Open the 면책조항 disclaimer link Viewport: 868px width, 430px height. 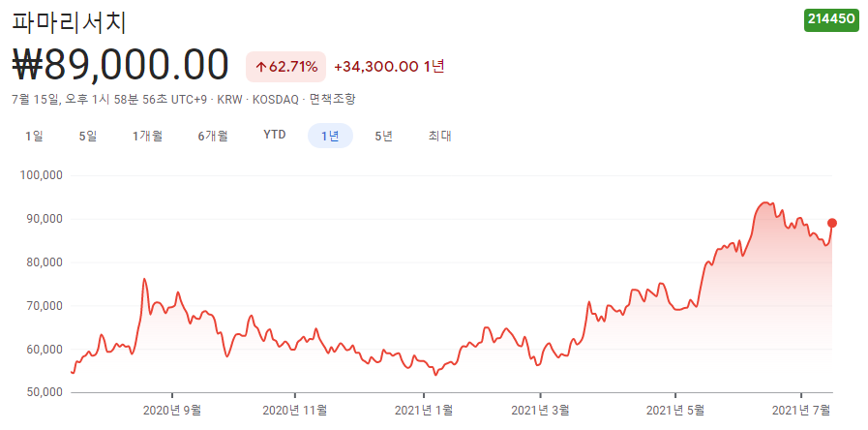click(x=332, y=100)
